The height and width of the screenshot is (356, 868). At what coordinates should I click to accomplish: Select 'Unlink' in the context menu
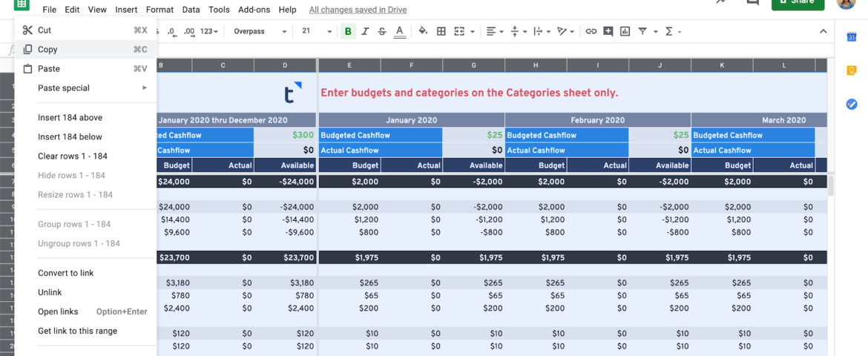pos(86,292)
